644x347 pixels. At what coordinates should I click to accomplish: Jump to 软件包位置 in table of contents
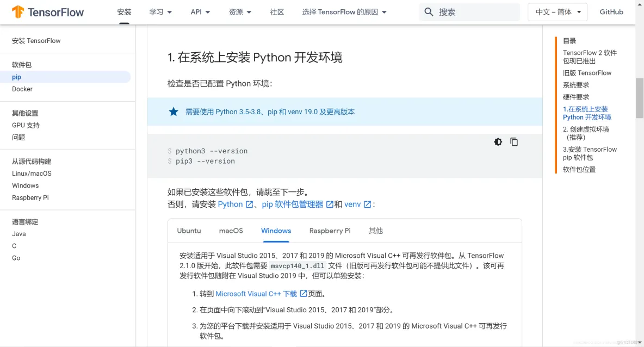(579, 169)
